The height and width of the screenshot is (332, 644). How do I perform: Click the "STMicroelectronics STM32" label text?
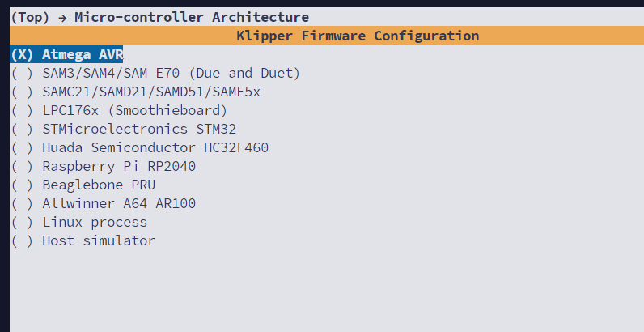[x=139, y=129]
